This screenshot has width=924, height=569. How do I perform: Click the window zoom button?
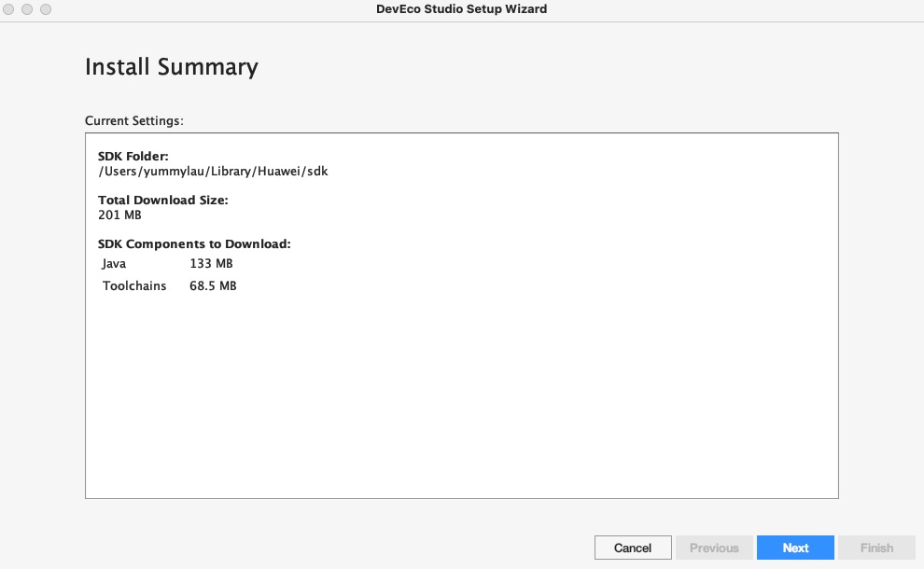coord(46,9)
